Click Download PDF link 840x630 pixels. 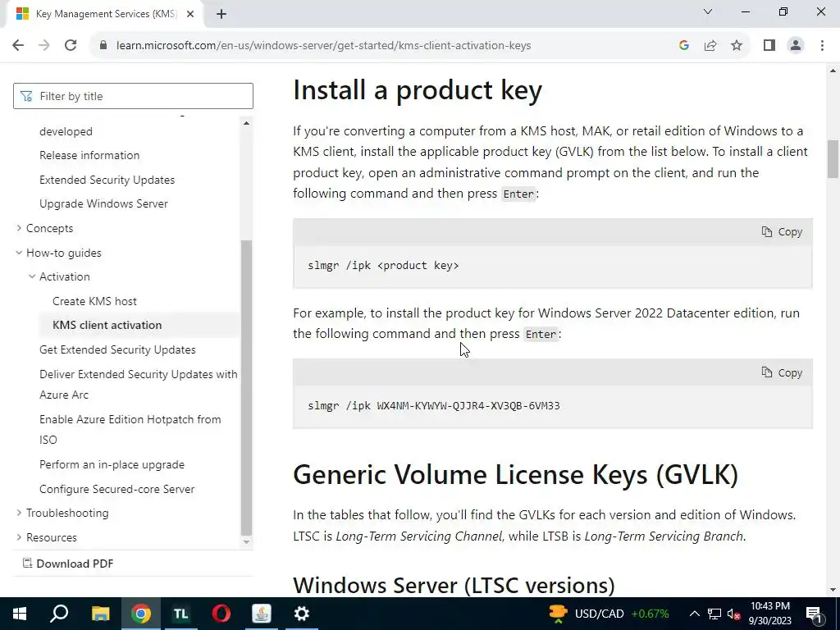click(68, 564)
